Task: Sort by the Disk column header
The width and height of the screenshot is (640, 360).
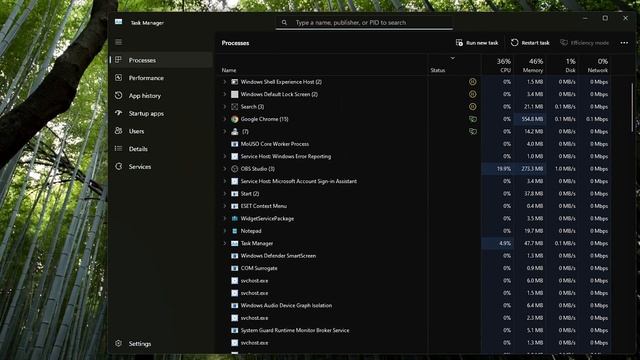Action: click(x=562, y=65)
